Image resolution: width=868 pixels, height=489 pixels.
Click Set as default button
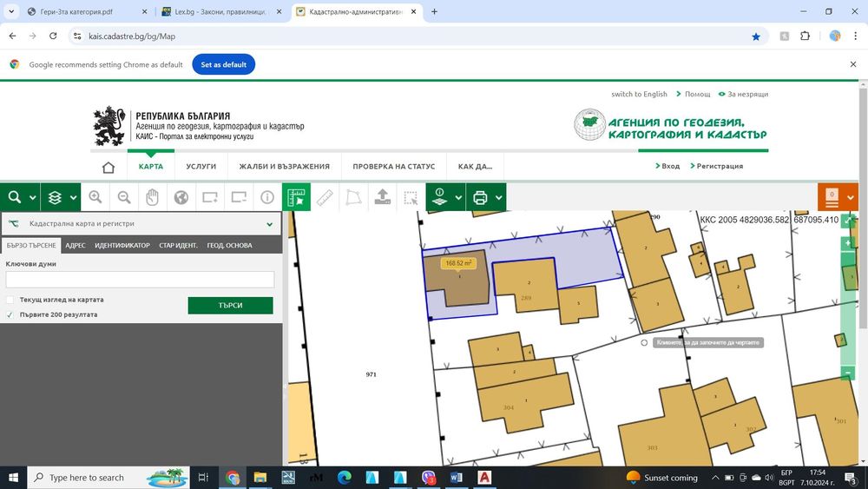coord(224,64)
